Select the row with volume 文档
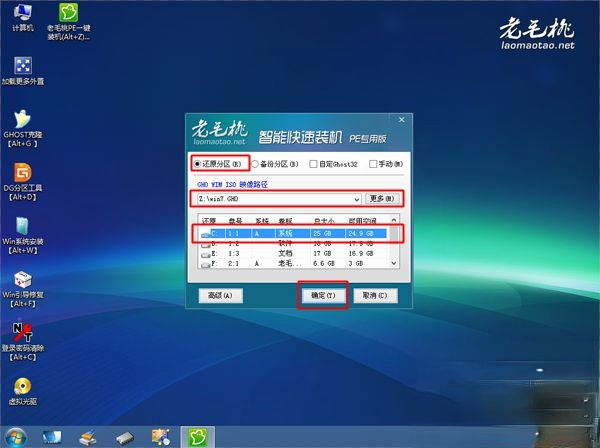Screen dimensions: 600x448 click(293, 253)
